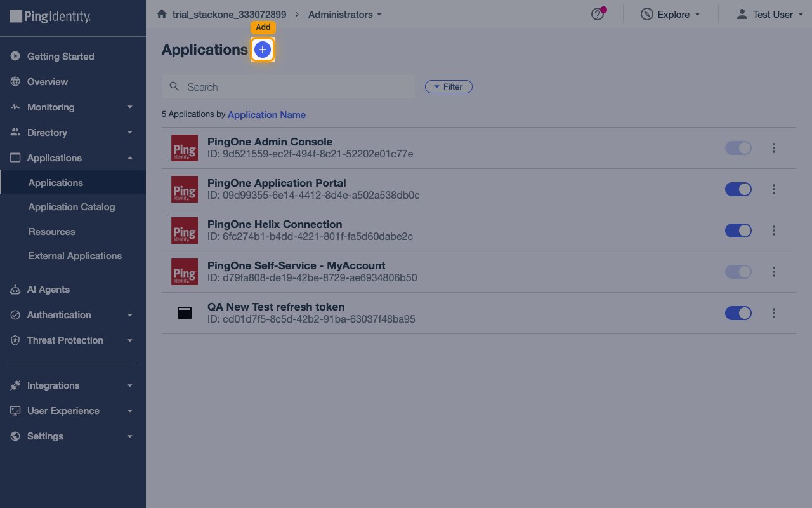Click the Test User avatar icon
The height and width of the screenshot is (508, 812).
click(742, 14)
